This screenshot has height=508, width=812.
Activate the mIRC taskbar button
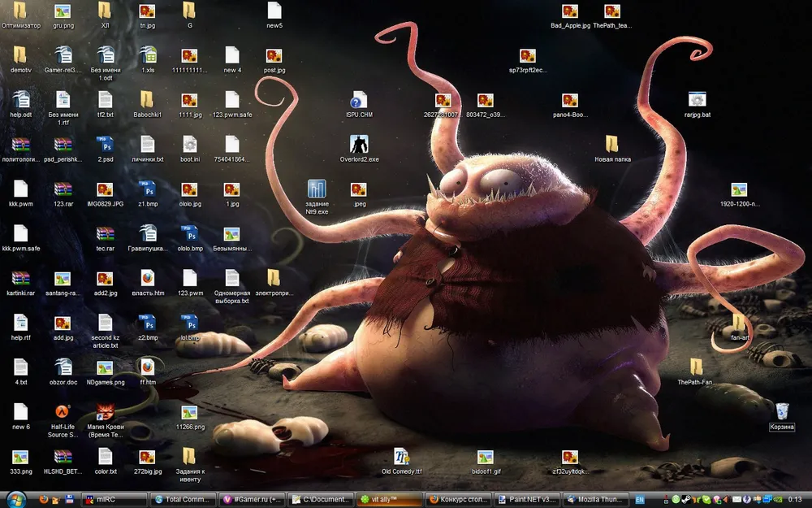(x=114, y=499)
